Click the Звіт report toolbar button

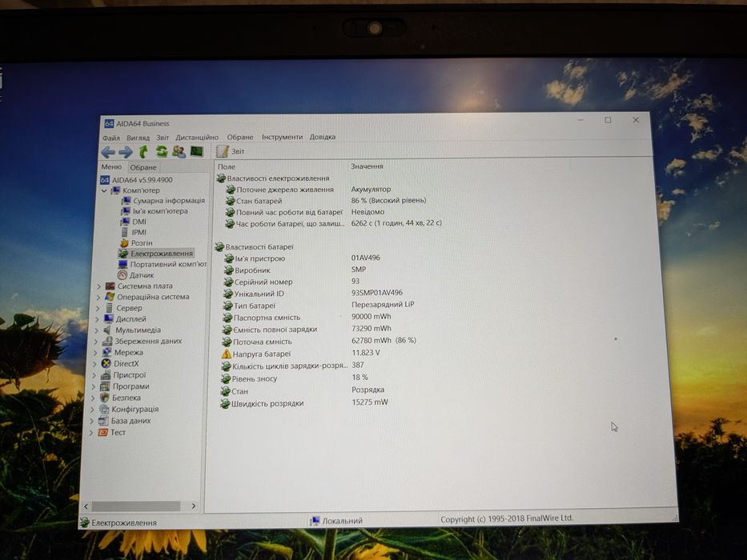230,151
